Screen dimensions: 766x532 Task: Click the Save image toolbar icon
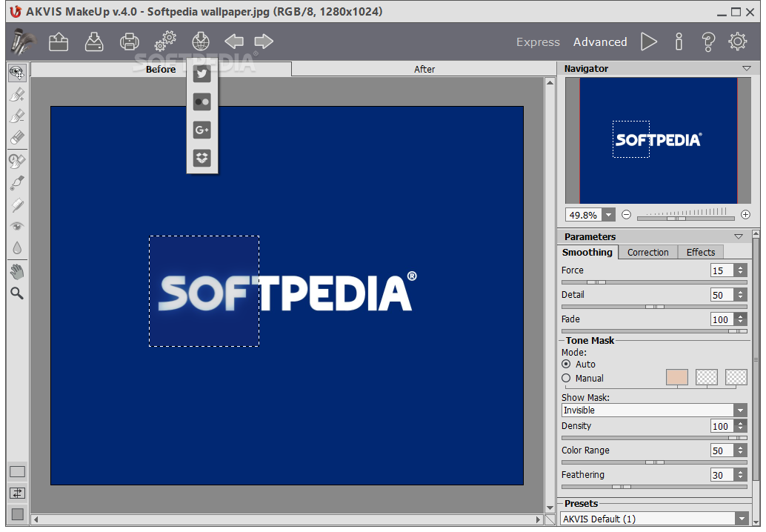pyautogui.click(x=94, y=41)
